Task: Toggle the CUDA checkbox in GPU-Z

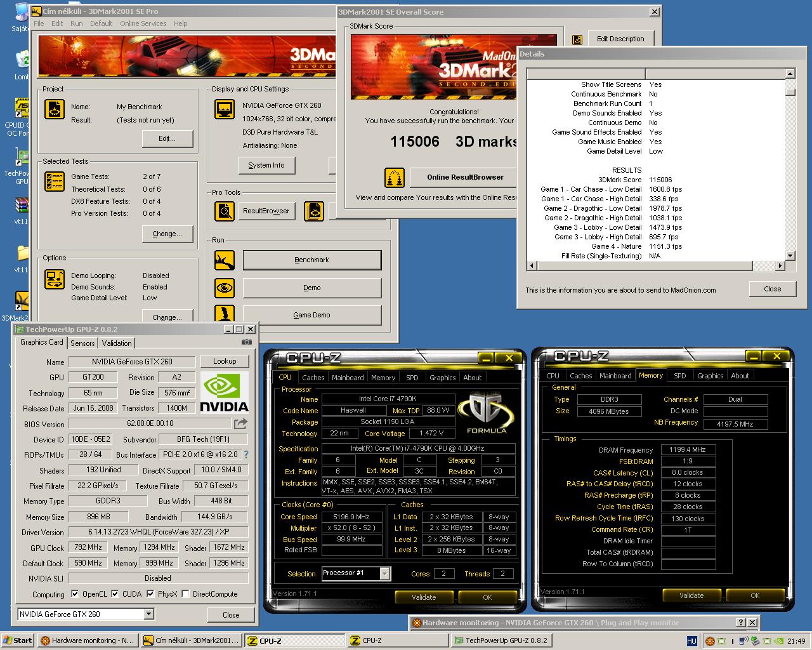Action: (x=115, y=594)
